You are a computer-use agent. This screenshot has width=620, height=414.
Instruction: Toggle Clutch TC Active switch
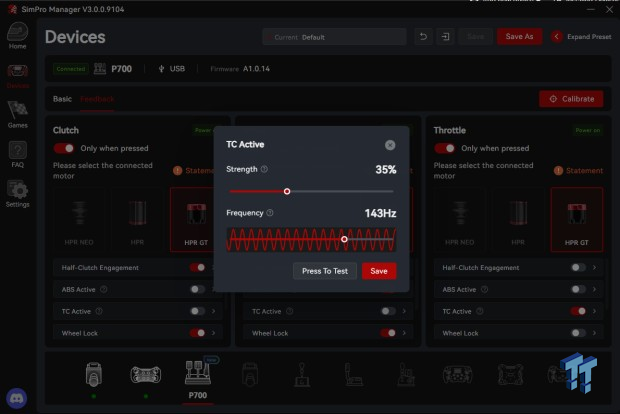click(x=197, y=311)
